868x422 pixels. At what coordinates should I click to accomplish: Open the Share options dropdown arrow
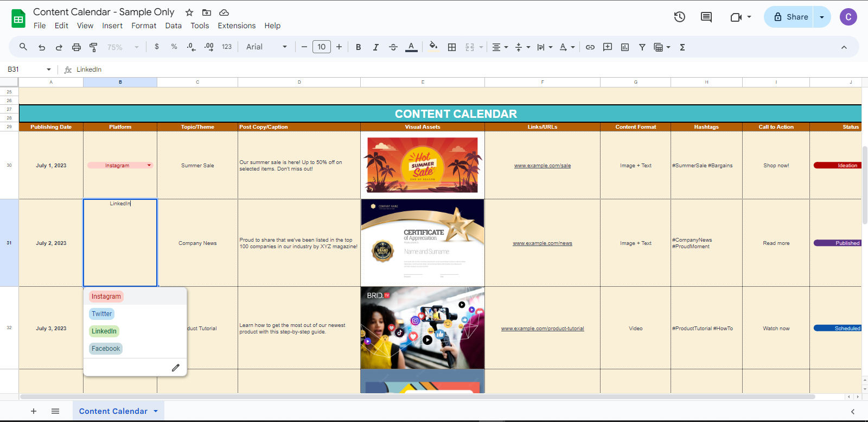(822, 17)
